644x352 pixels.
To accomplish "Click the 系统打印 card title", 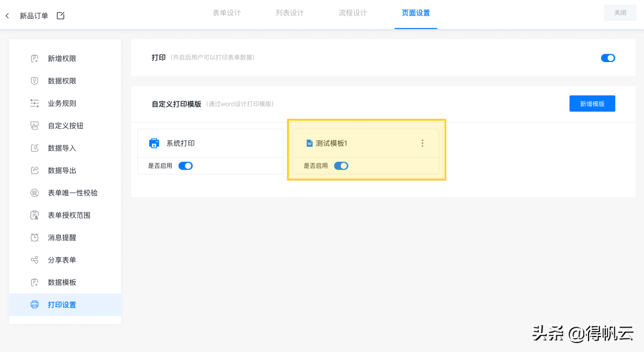I will click(180, 143).
